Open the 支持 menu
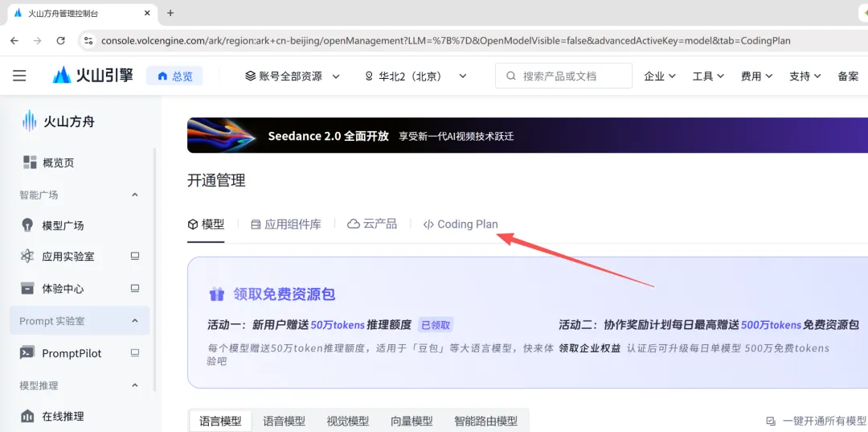The height and width of the screenshot is (432, 868). (805, 76)
